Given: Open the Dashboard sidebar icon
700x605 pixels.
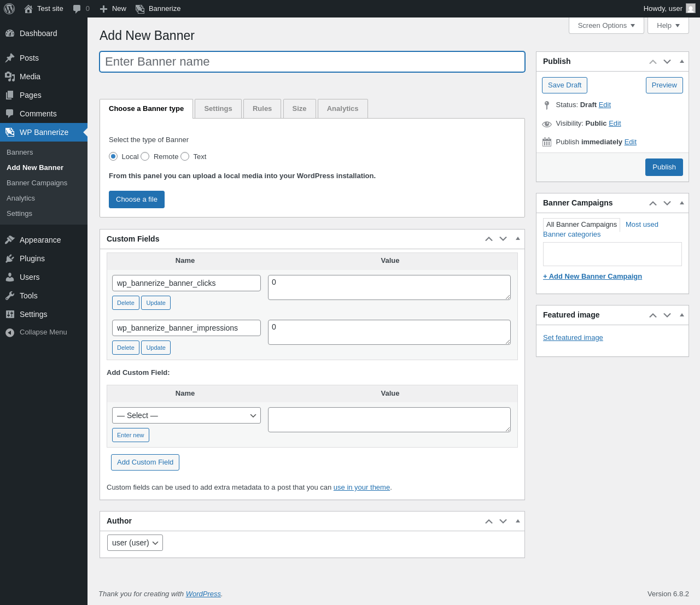Looking at the screenshot, I should coord(10,33).
